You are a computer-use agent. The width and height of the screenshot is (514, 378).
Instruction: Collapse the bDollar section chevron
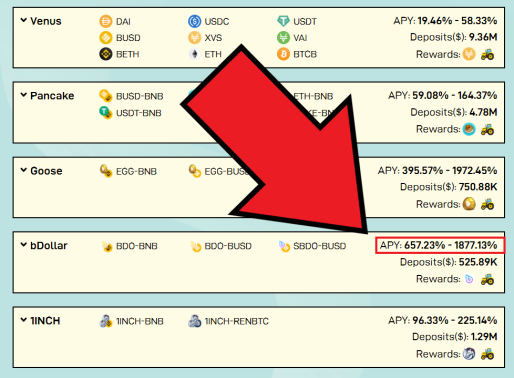coord(23,245)
